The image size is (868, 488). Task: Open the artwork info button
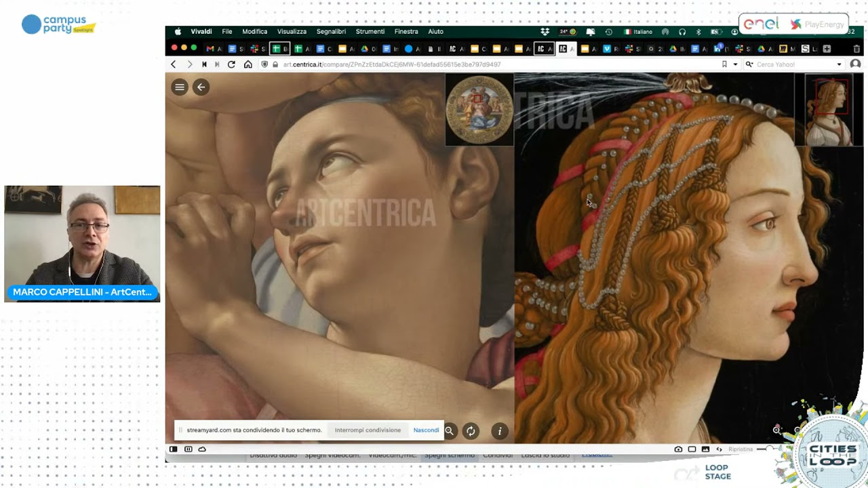click(500, 431)
